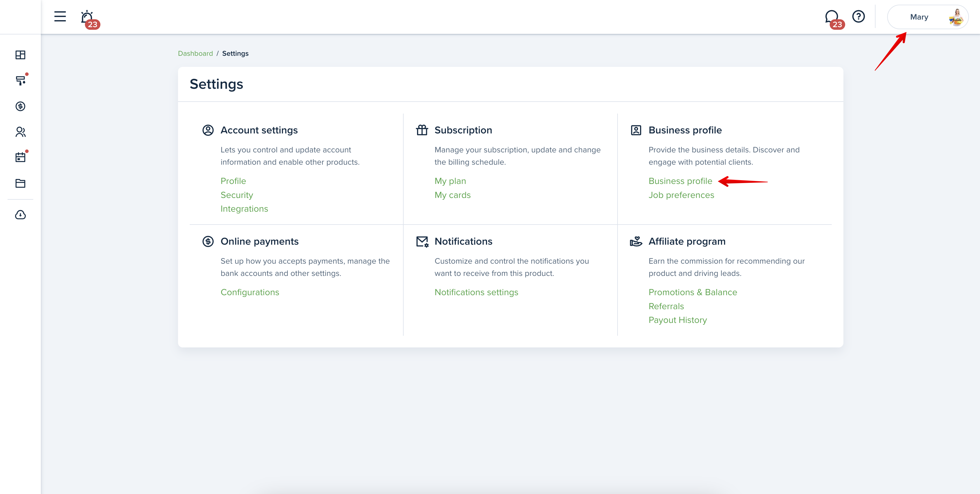Open the dashboard grid sidebar icon

[20, 55]
